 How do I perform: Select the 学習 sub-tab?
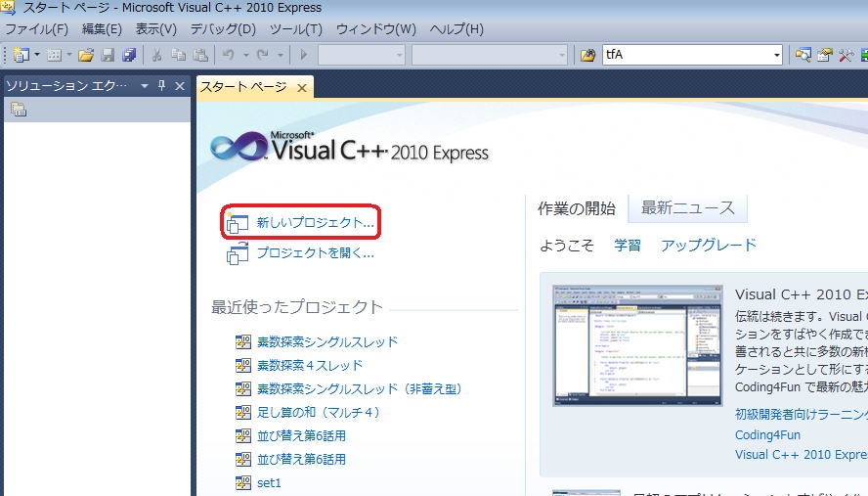tap(628, 245)
